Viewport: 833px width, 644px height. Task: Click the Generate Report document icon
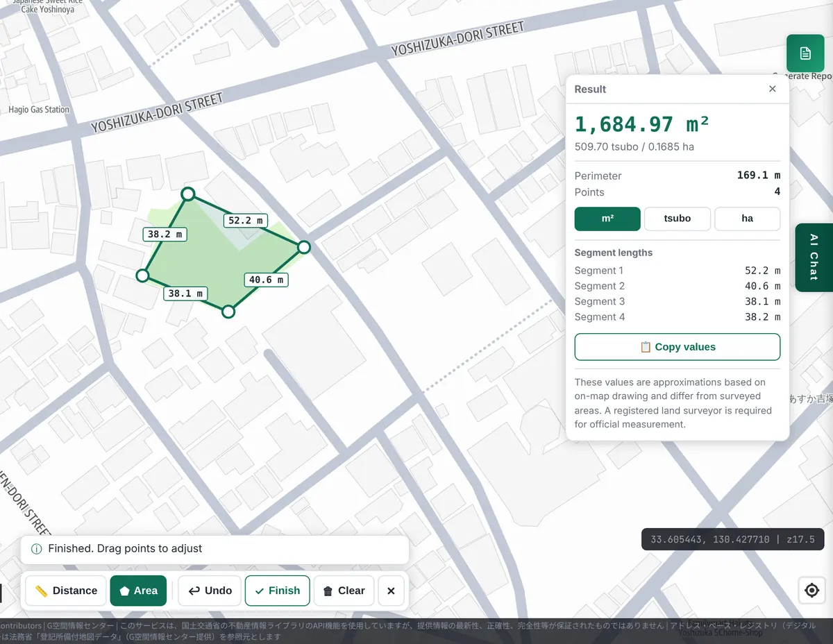(805, 53)
